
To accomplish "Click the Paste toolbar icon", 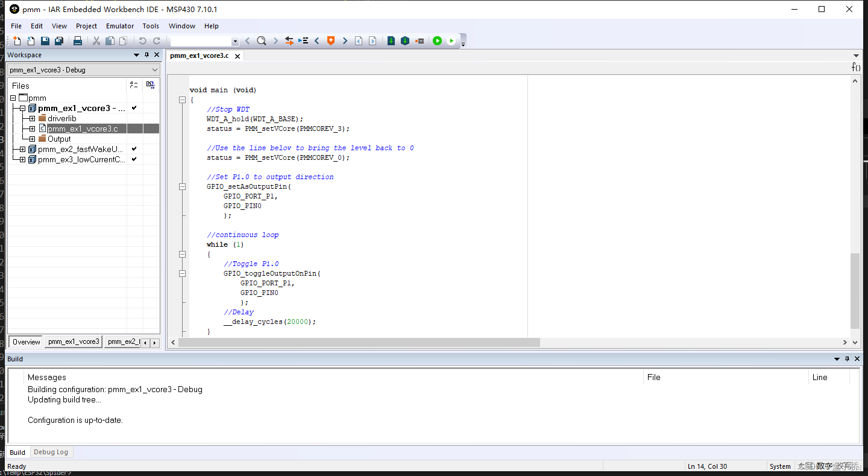I will [123, 41].
